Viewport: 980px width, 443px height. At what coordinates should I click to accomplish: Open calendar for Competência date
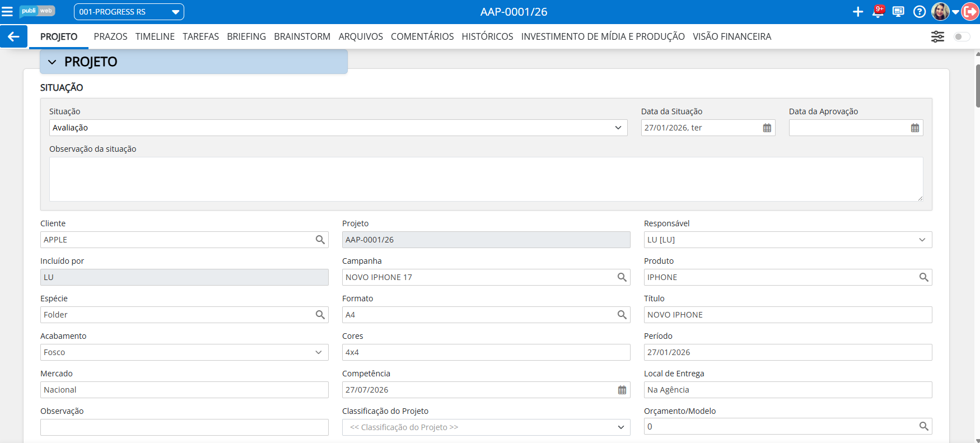[x=622, y=390]
